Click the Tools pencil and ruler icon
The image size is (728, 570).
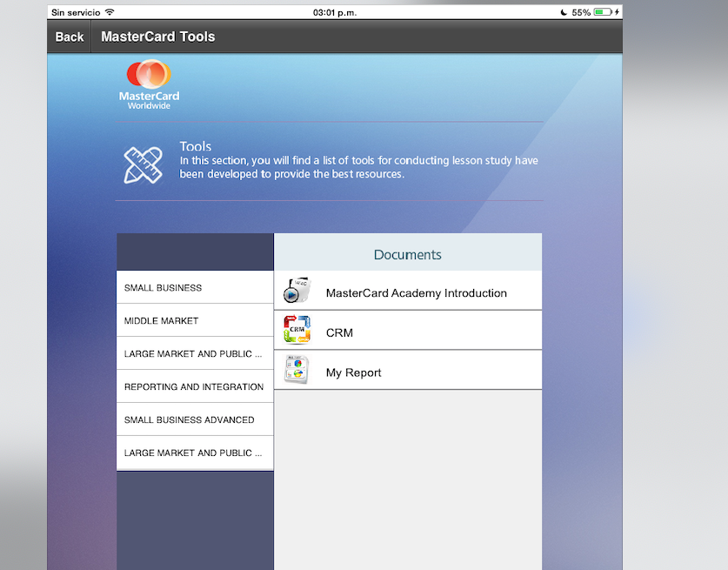(143, 165)
